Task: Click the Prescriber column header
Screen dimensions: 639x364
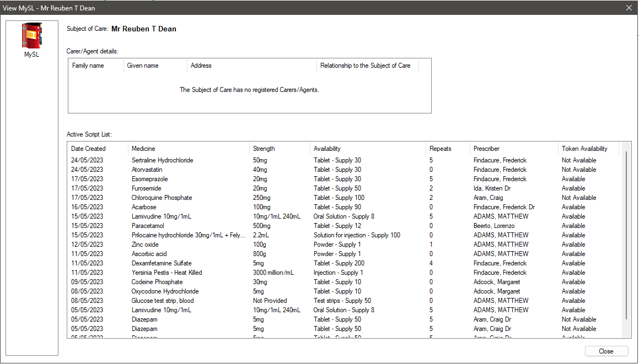Action: 513,149
